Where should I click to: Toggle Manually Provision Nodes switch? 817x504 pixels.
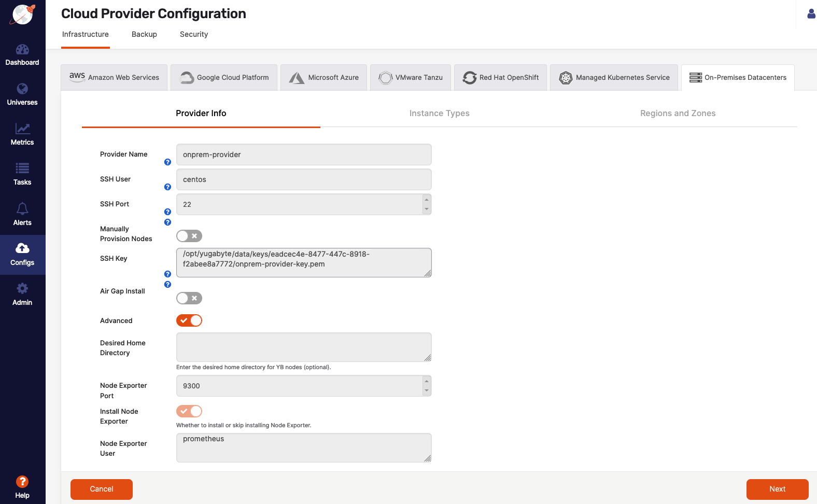[189, 236]
